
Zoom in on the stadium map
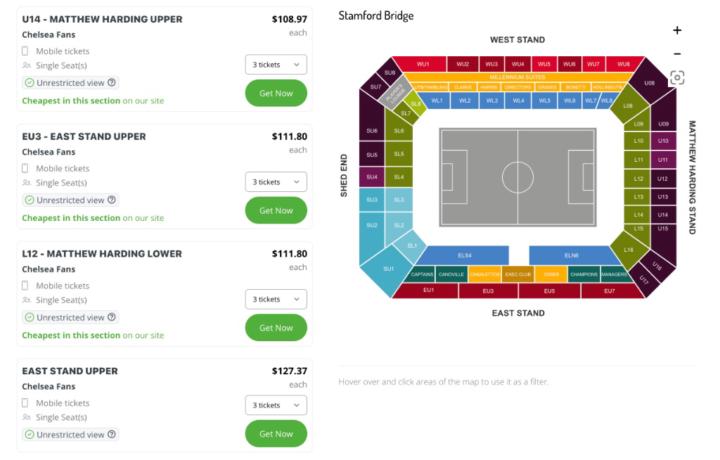[677, 30]
